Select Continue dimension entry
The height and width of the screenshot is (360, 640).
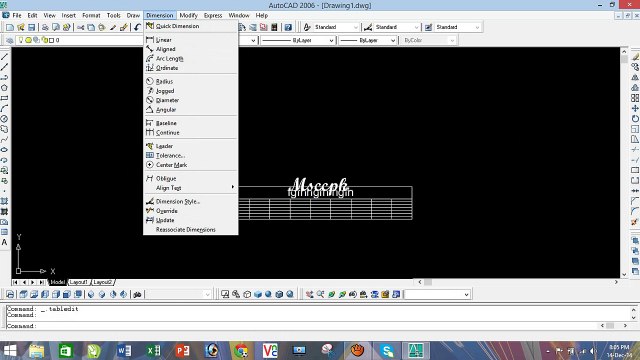[191, 132]
